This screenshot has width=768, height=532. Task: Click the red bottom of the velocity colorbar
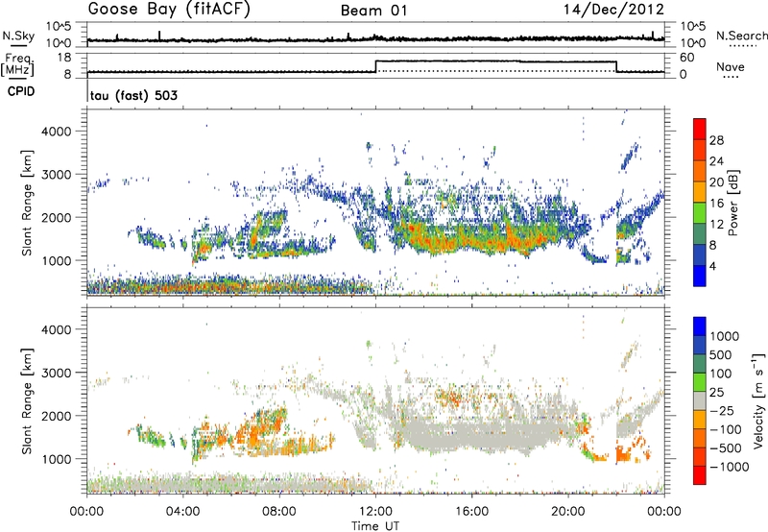pyautogui.click(x=700, y=475)
